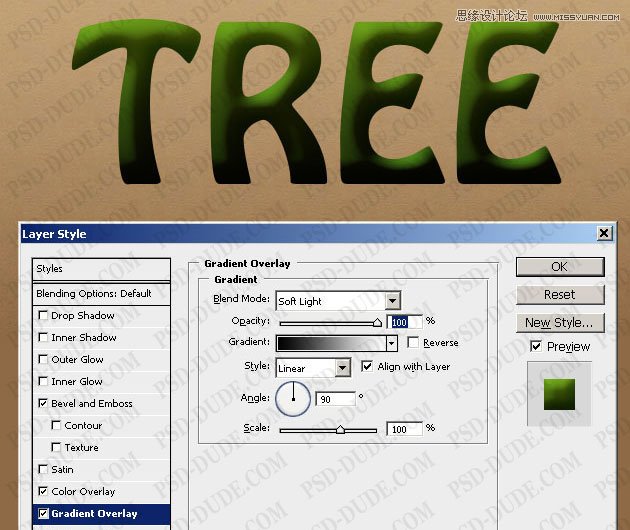This screenshot has height=530, width=630.
Task: Click the green TREE text on canvas
Action: [x=315, y=102]
